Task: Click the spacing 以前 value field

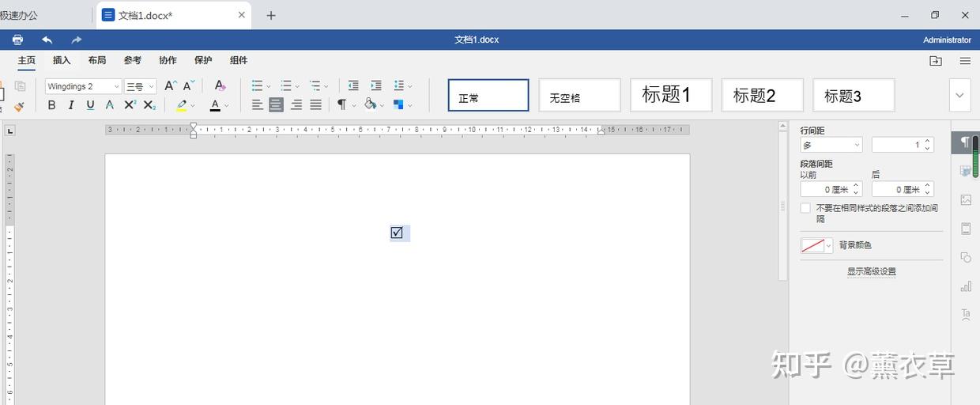Action: (x=831, y=189)
